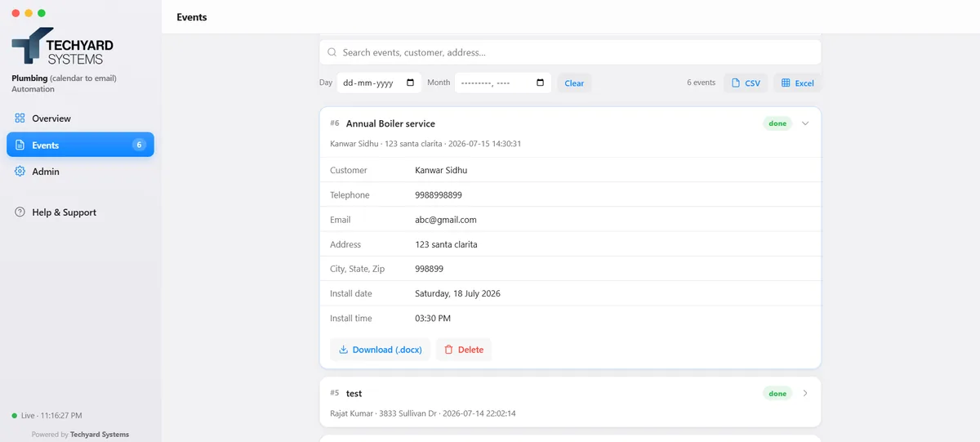Expand the test event #5

[x=805, y=393]
